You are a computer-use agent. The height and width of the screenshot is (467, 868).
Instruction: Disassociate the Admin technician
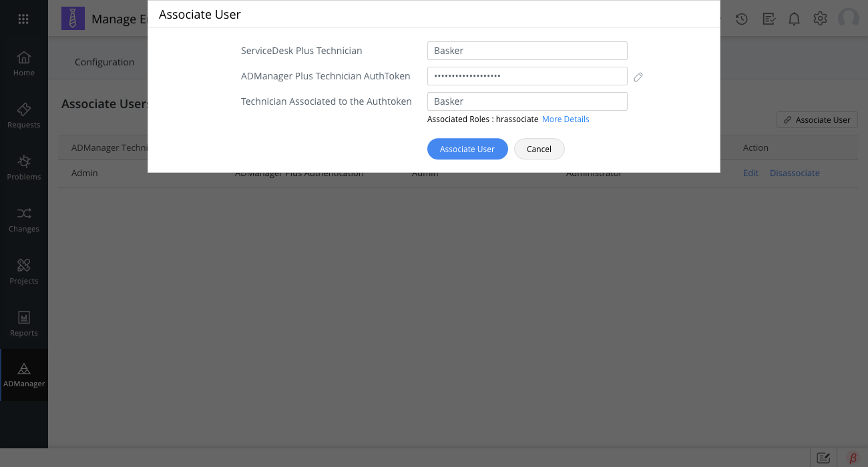point(795,173)
